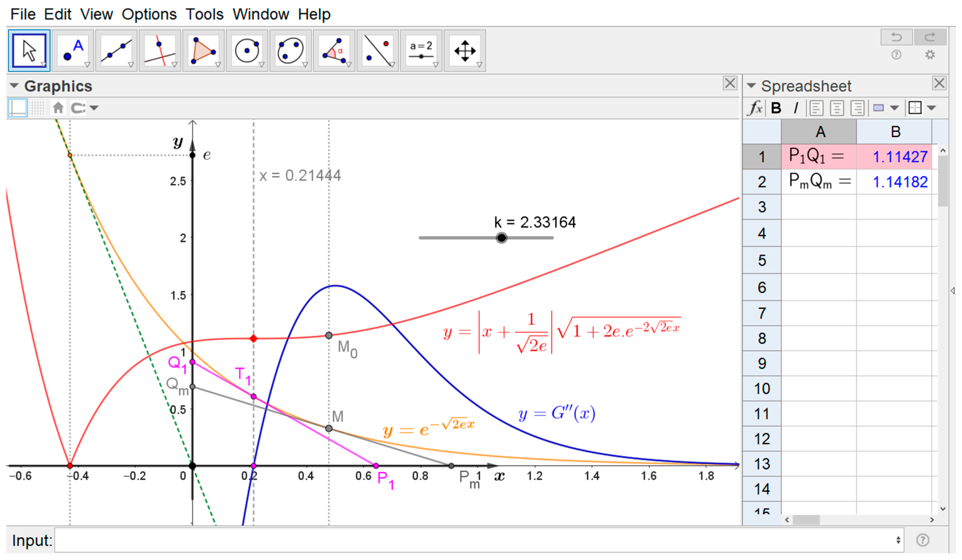Image resolution: width=962 pixels, height=560 pixels.
Task: Toggle the axes display button
Action: [x=17, y=108]
